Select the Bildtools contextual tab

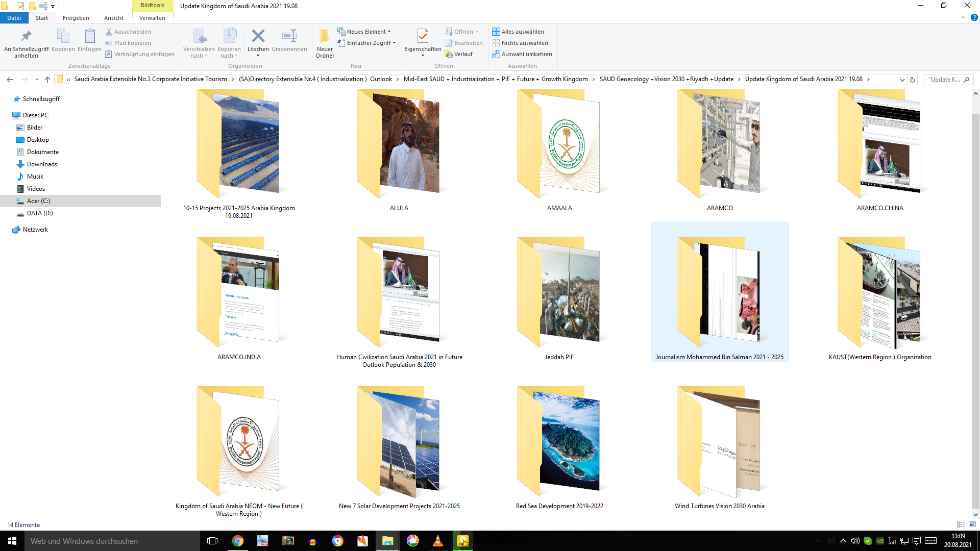coord(153,6)
